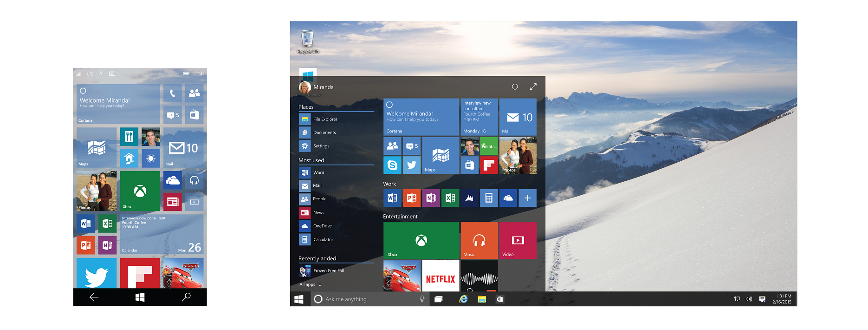Open Documents from the Places list
Screen dimensions: 868x330
318,132
